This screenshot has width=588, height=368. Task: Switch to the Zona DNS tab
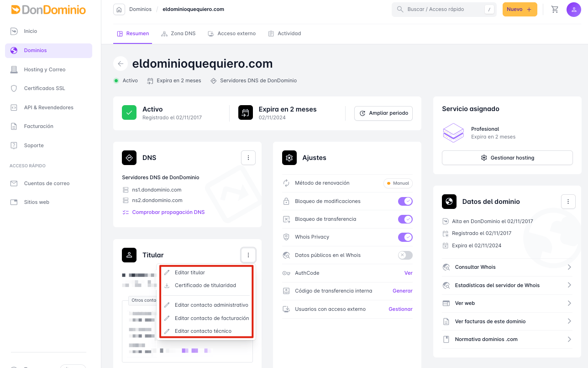pyautogui.click(x=178, y=34)
